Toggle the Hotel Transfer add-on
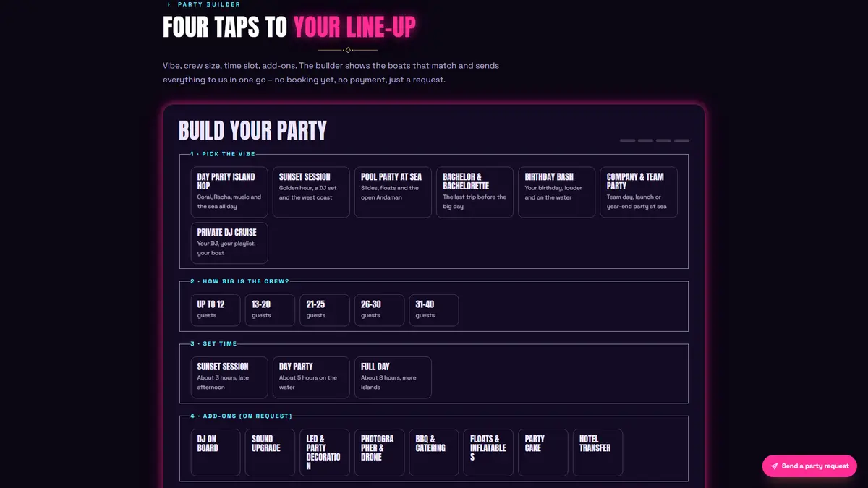This screenshot has width=868, height=488. click(x=598, y=453)
